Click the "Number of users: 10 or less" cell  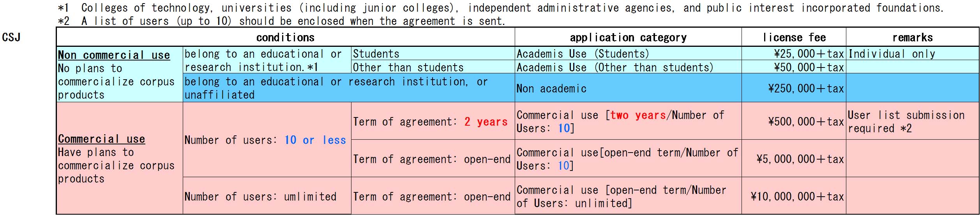pyautogui.click(x=265, y=140)
